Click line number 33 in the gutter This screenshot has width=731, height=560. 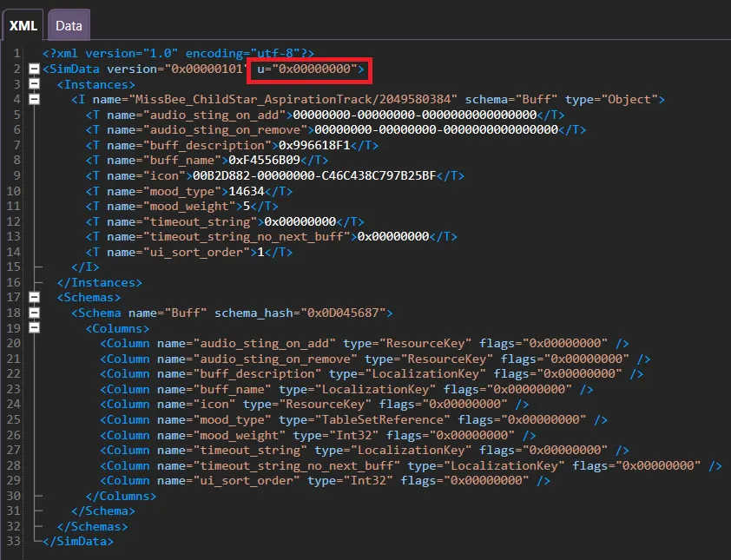pyautogui.click(x=16, y=542)
